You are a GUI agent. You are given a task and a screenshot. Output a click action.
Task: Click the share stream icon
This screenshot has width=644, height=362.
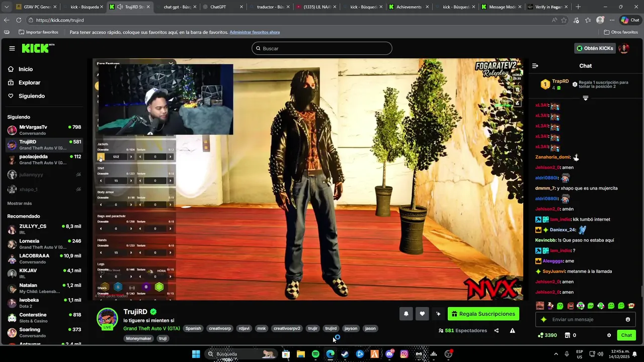(x=497, y=330)
